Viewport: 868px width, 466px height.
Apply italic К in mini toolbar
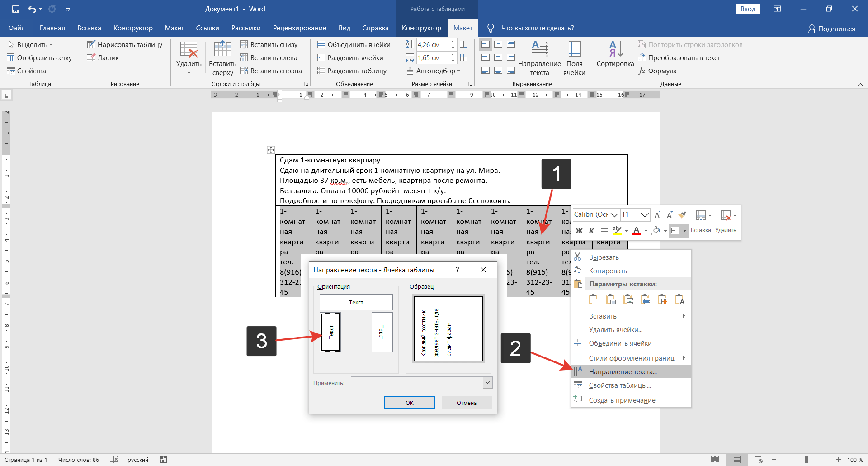coord(591,231)
